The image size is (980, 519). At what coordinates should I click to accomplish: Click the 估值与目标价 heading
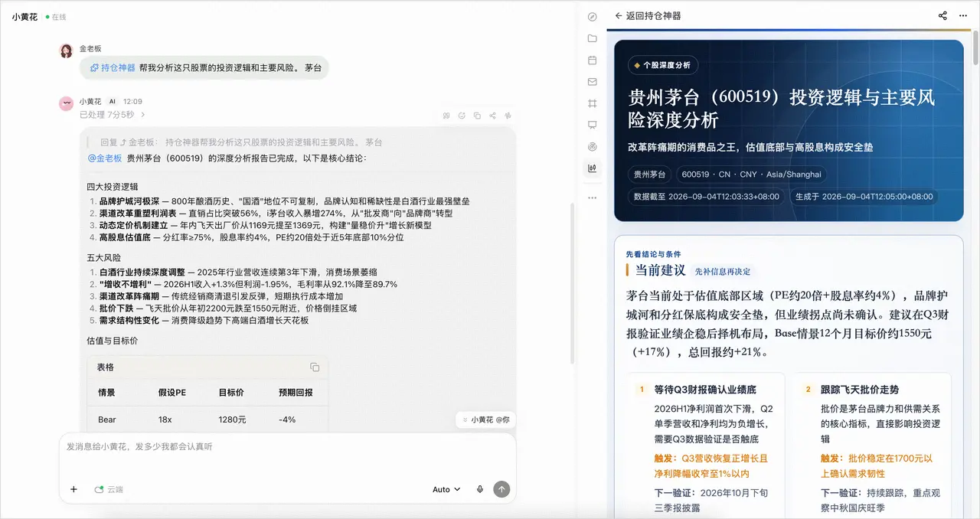113,340
